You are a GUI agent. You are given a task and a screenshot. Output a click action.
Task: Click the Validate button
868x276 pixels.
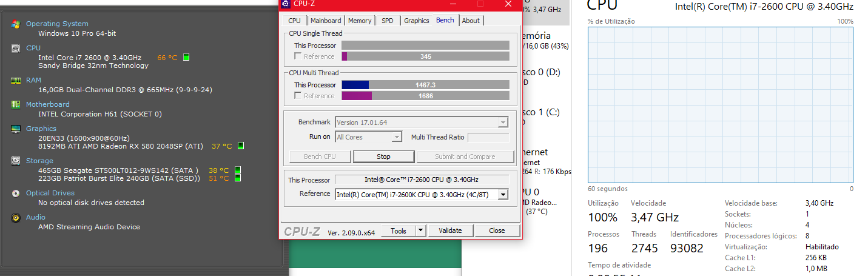coord(451,231)
